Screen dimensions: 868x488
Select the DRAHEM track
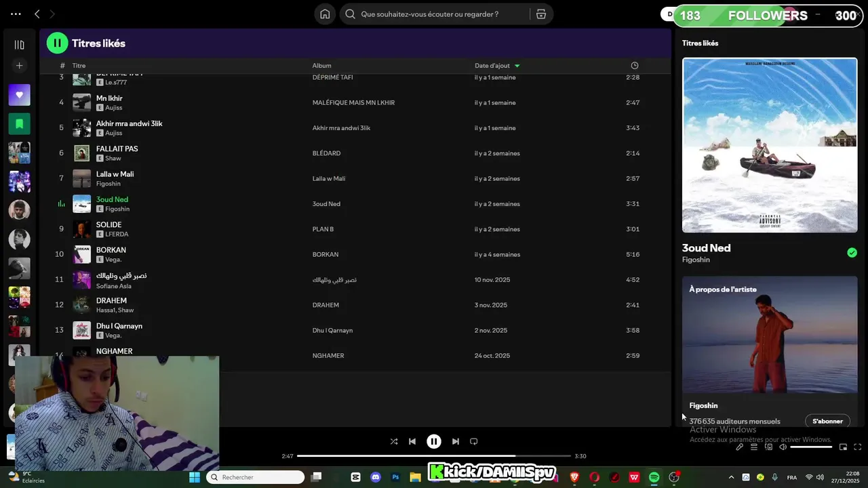[111, 300]
